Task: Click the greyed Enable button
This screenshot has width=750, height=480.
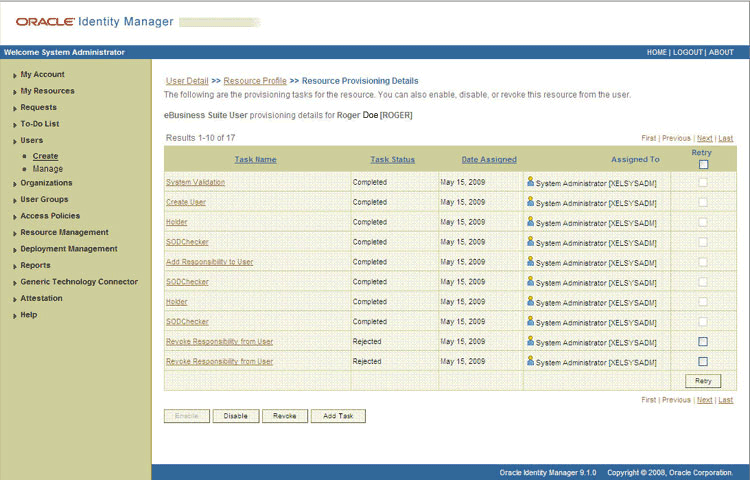Action: (x=187, y=416)
